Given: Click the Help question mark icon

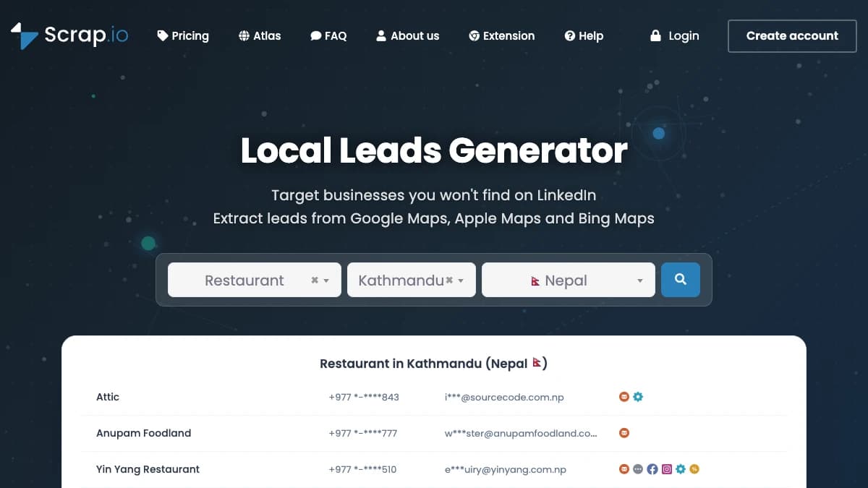Looking at the screenshot, I should (570, 35).
